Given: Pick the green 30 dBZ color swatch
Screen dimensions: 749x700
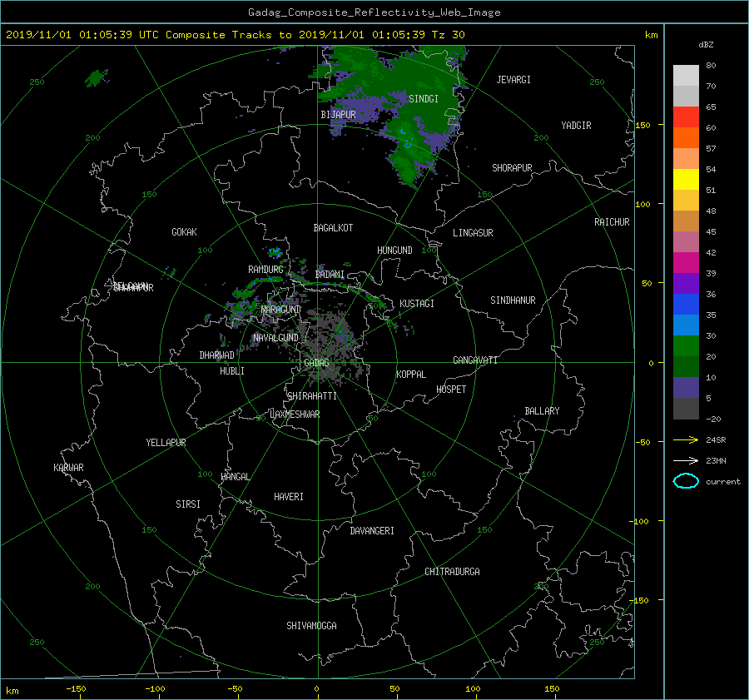Looking at the screenshot, I should (686, 346).
